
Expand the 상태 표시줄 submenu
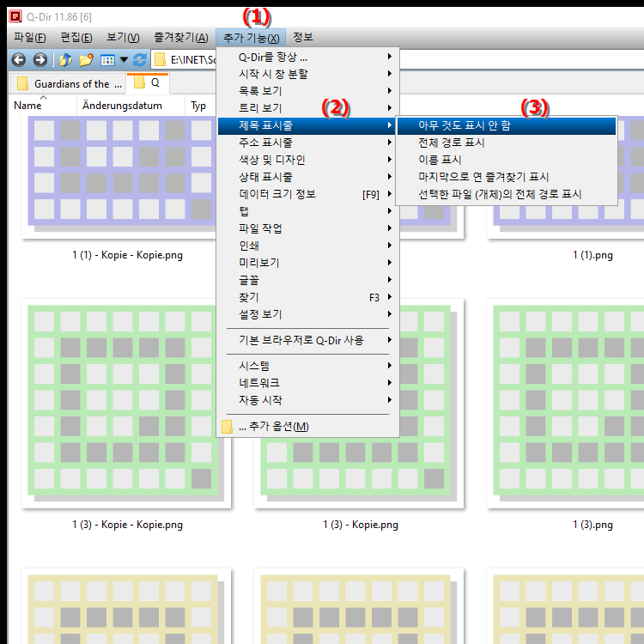tap(307, 177)
